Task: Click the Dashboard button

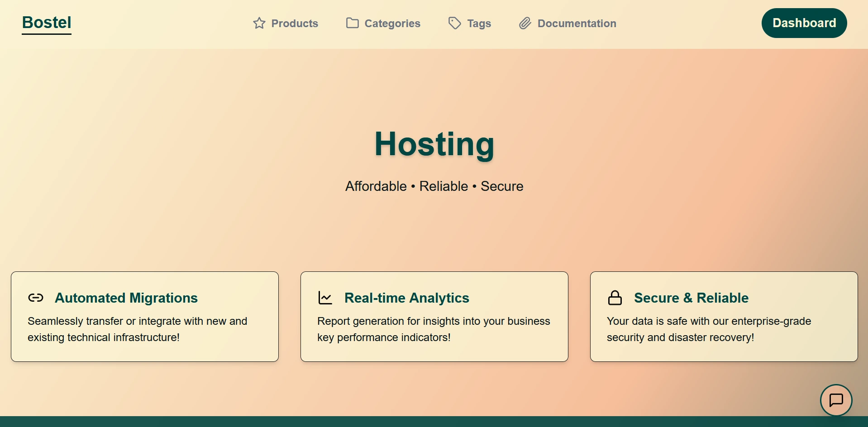Action: pyautogui.click(x=804, y=23)
